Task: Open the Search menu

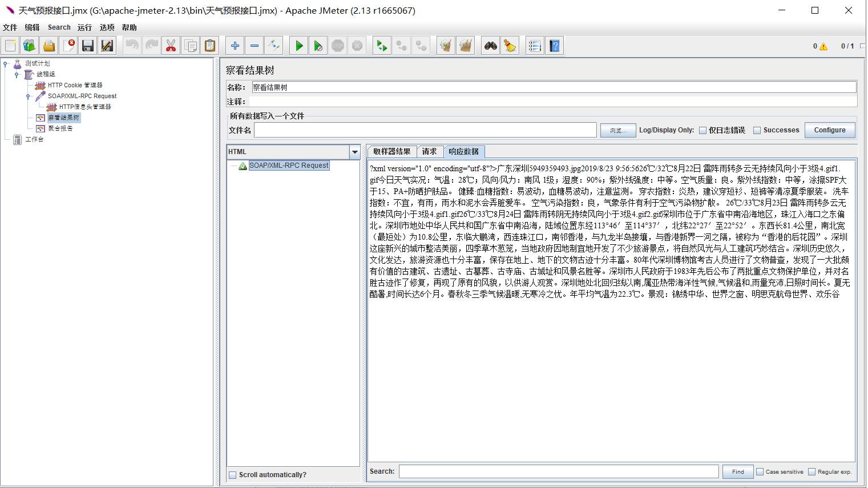Action: (59, 27)
